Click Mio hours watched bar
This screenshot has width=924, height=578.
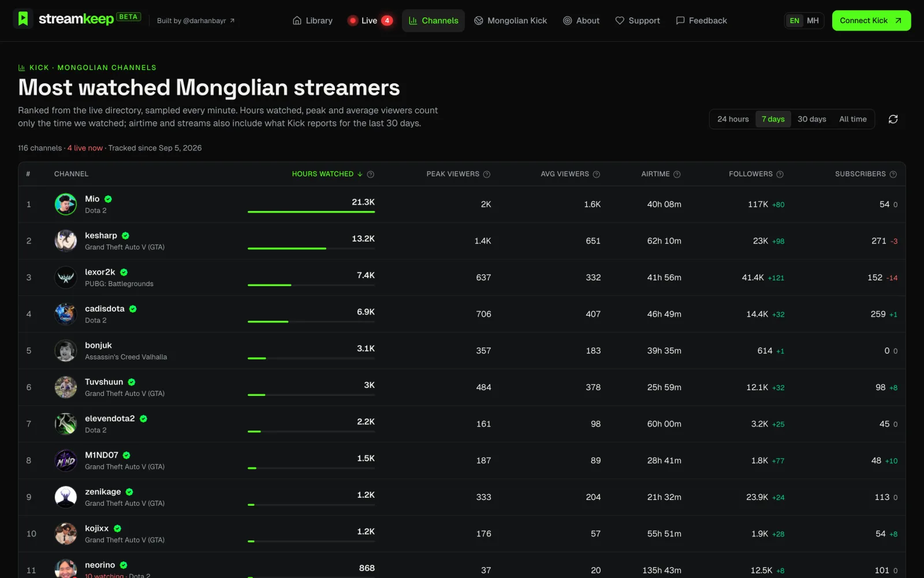pos(311,212)
